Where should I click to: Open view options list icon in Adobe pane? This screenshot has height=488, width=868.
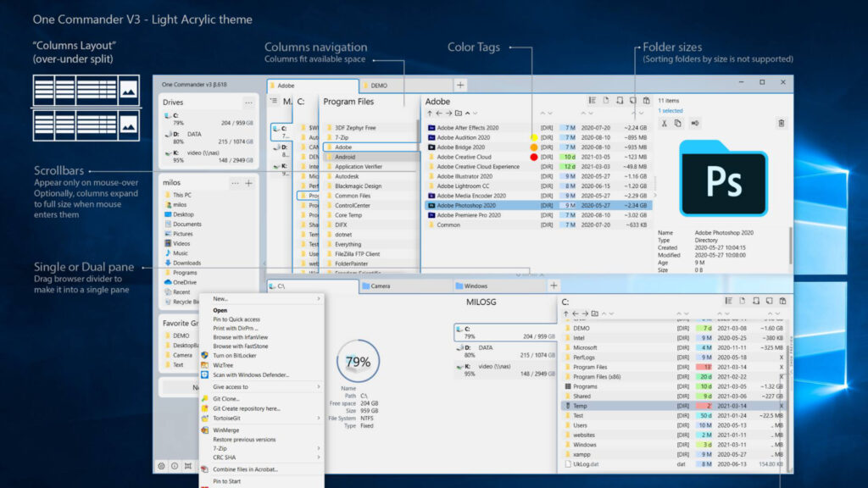tap(593, 101)
